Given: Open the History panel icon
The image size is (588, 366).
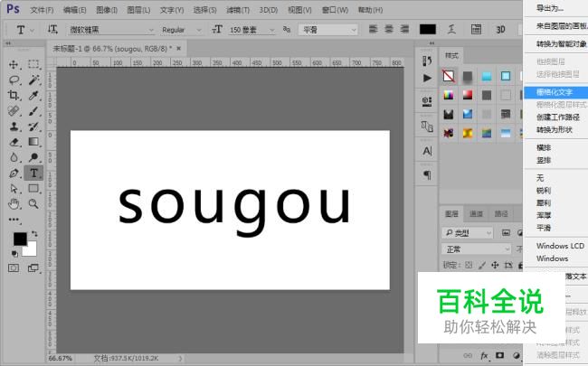Looking at the screenshot, I should [427, 61].
